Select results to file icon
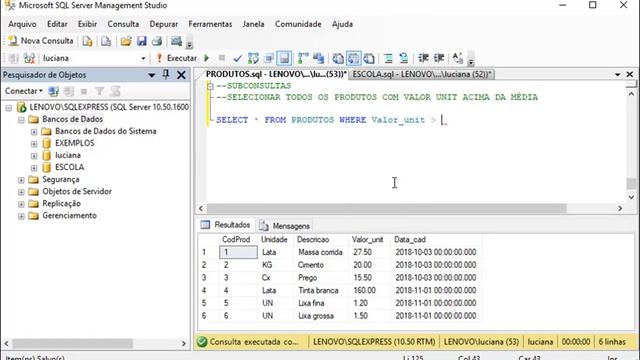The width and height of the screenshot is (640, 360). tap(369, 58)
